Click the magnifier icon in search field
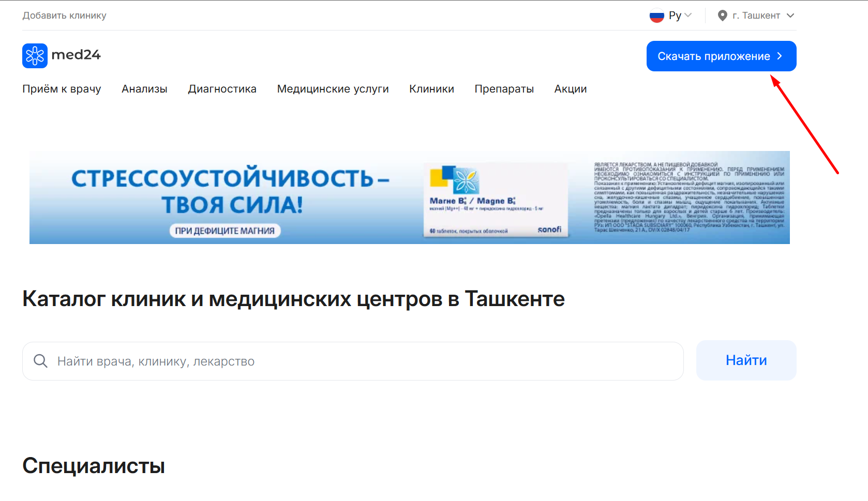This screenshot has width=868, height=501. pyautogui.click(x=40, y=361)
